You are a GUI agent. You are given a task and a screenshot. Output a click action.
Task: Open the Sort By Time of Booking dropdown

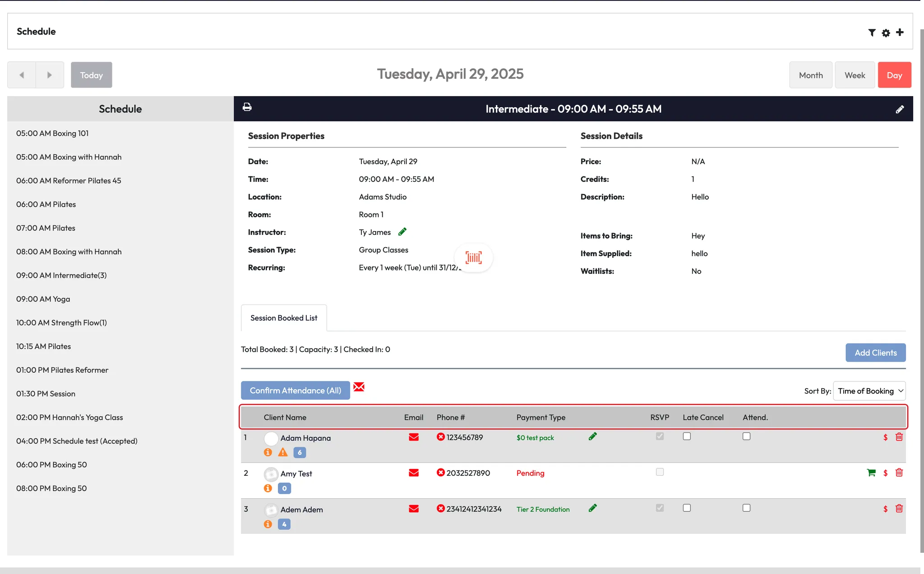tap(869, 391)
